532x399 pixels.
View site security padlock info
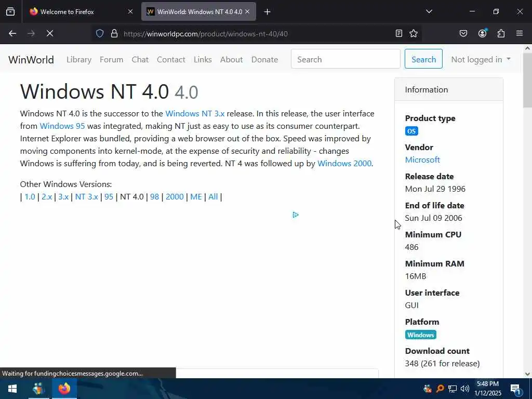click(x=114, y=34)
